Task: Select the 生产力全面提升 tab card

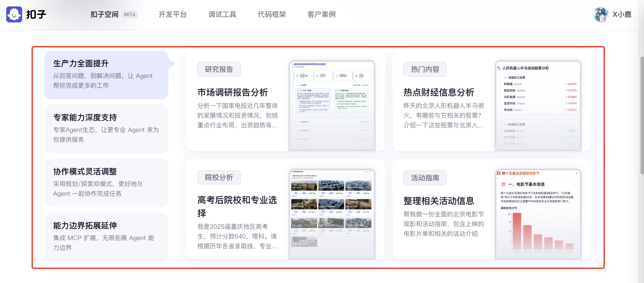Action: pyautogui.click(x=106, y=74)
